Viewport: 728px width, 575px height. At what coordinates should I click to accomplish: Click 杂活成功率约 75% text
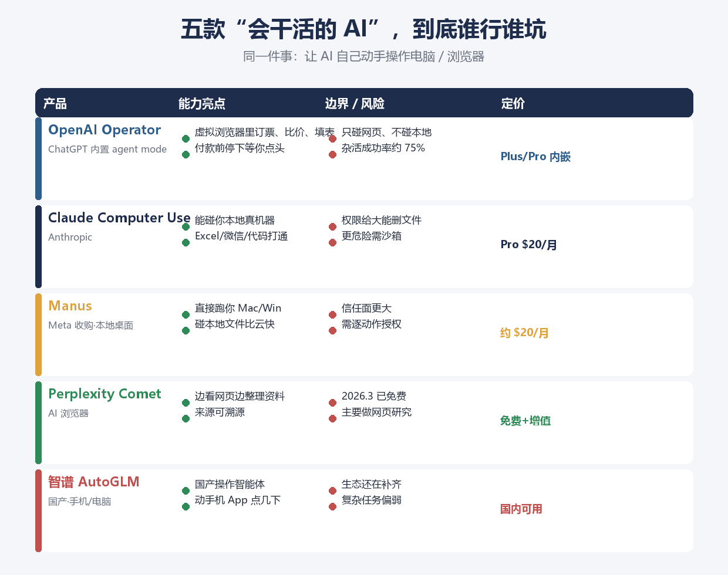(383, 148)
